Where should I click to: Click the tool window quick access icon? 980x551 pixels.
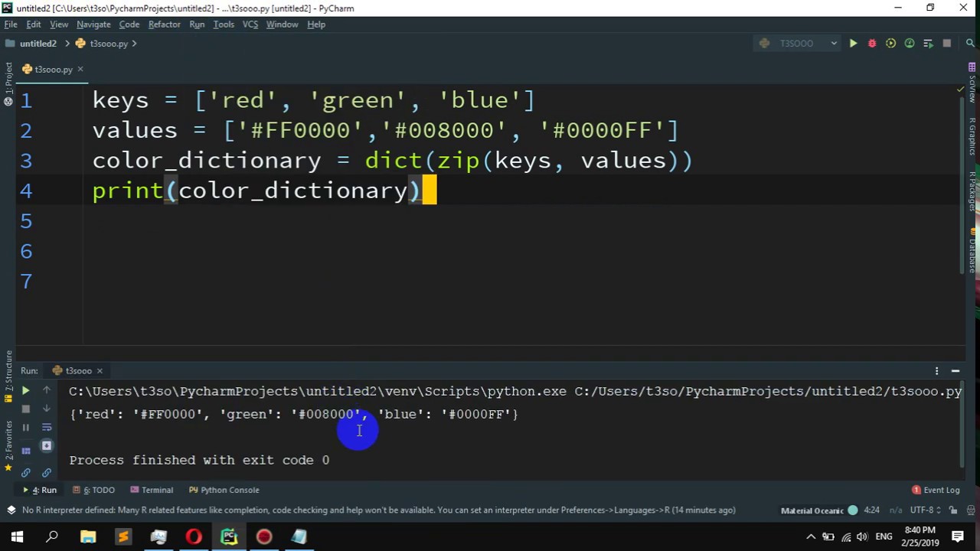(x=11, y=510)
